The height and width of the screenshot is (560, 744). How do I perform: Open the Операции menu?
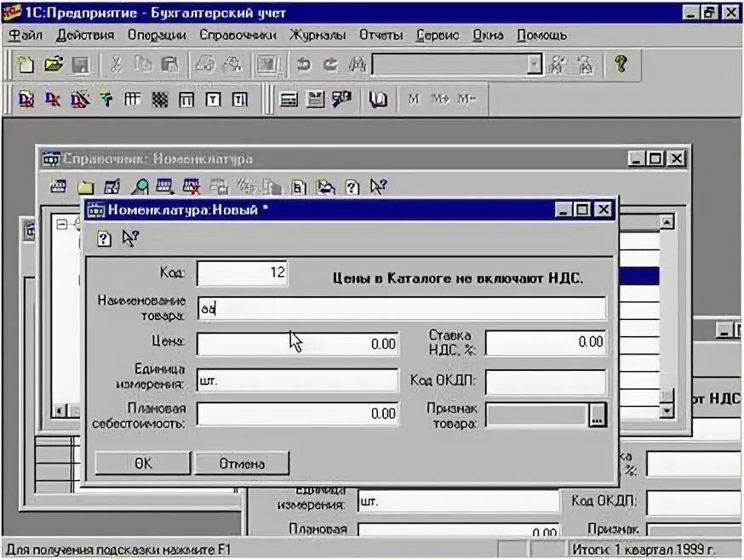click(157, 35)
